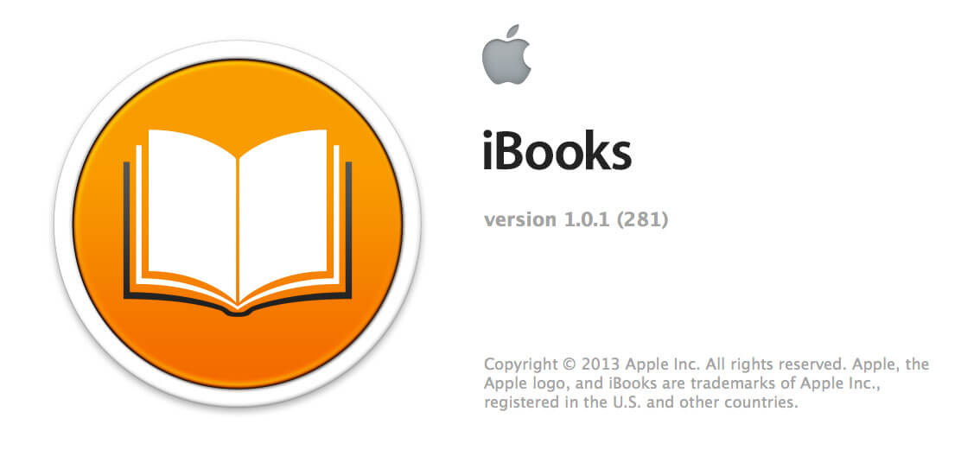Click the version 1.0.1 label
The image size is (980, 456).
546,220
